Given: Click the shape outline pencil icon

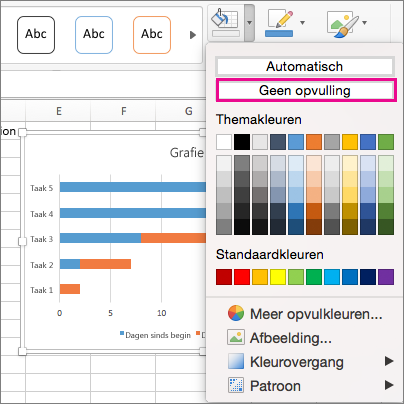Looking at the screenshot, I should click(279, 23).
